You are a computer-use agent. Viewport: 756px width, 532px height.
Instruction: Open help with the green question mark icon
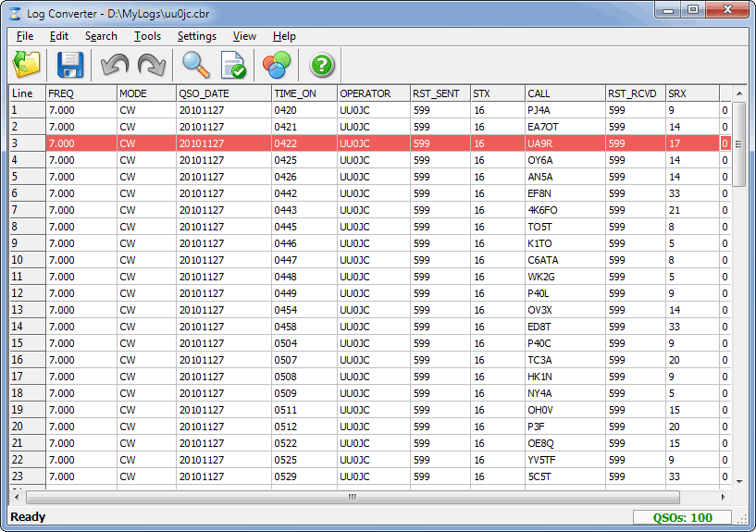click(x=322, y=65)
